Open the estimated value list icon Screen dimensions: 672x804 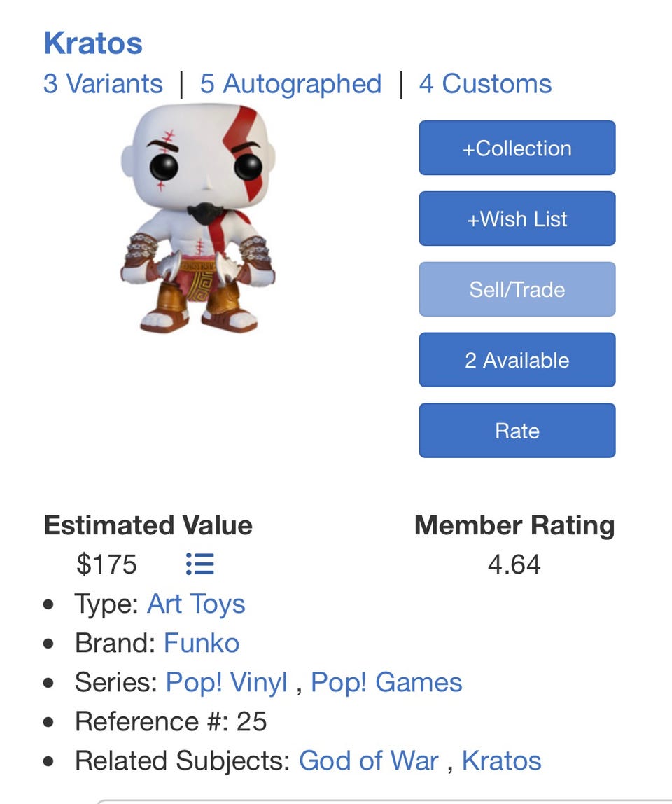200,564
